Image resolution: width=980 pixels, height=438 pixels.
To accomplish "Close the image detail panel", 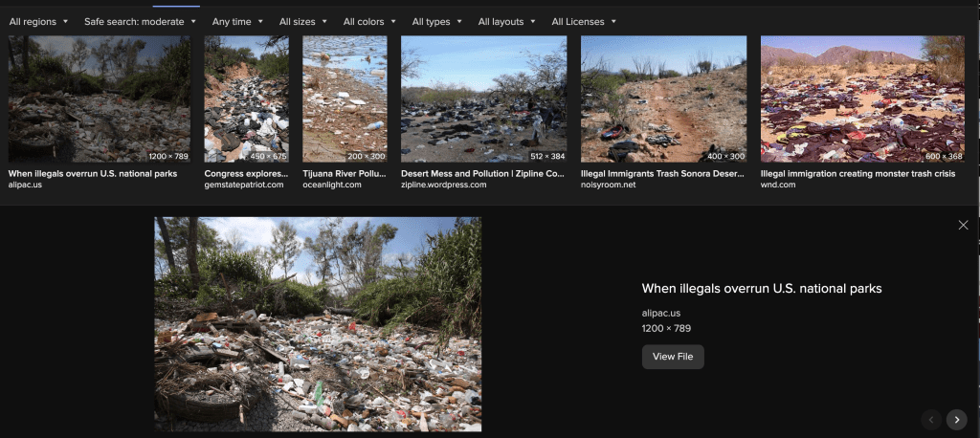I will point(963,225).
